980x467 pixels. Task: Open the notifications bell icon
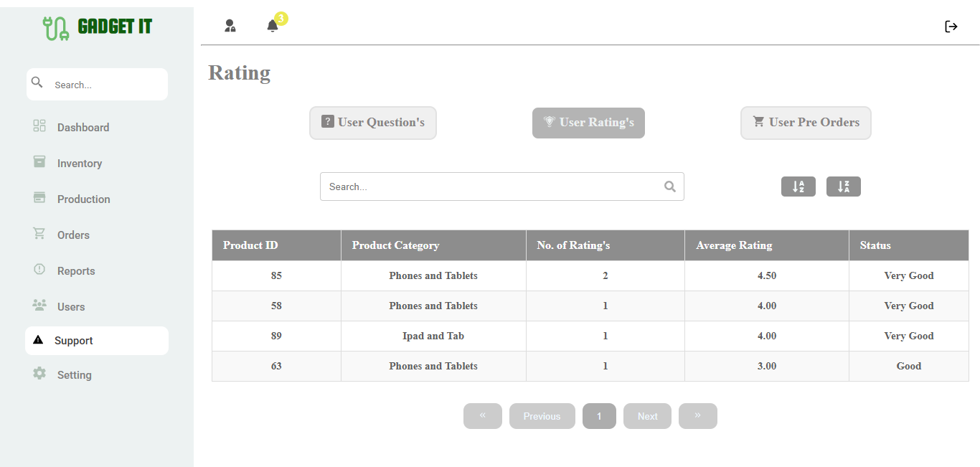[273, 27]
